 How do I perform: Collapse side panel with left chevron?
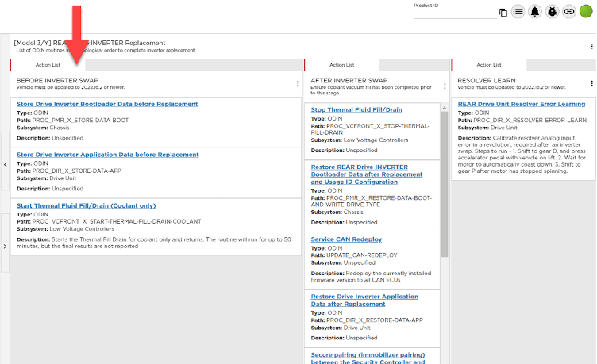[x=5, y=164]
